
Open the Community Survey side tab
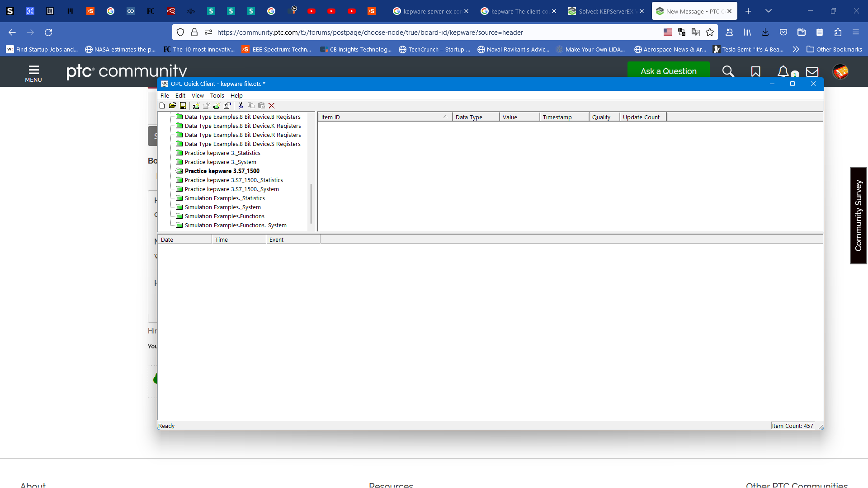[858, 216]
